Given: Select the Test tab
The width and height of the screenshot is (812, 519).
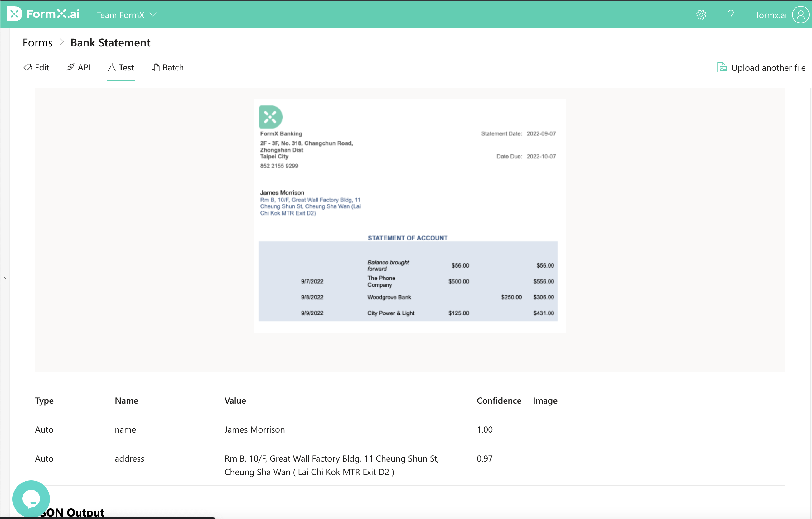Looking at the screenshot, I should [x=121, y=67].
